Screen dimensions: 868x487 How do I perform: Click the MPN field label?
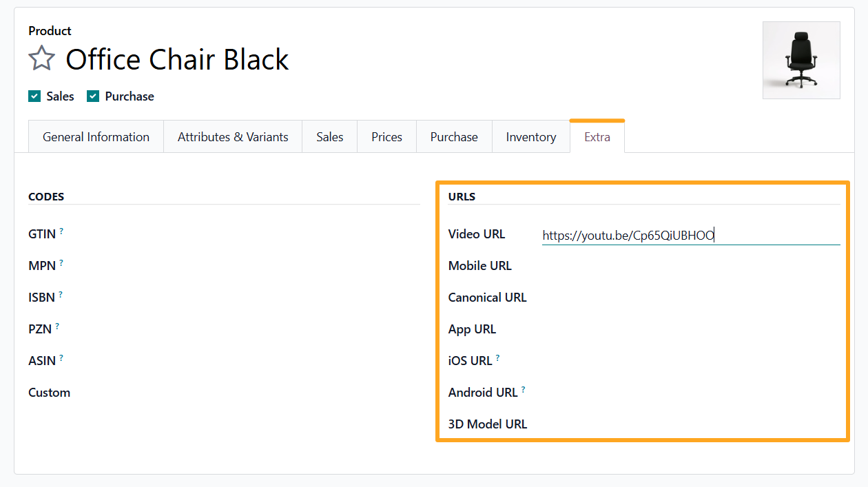point(42,265)
